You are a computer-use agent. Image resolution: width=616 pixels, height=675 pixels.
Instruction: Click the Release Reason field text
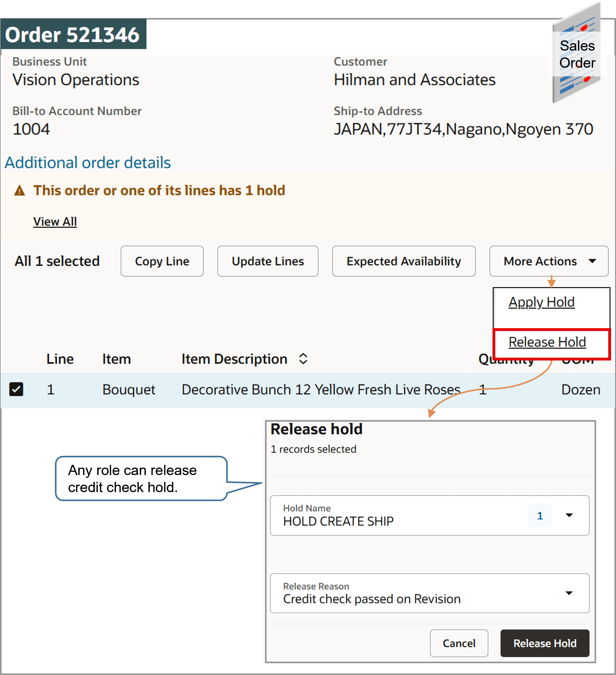[372, 599]
